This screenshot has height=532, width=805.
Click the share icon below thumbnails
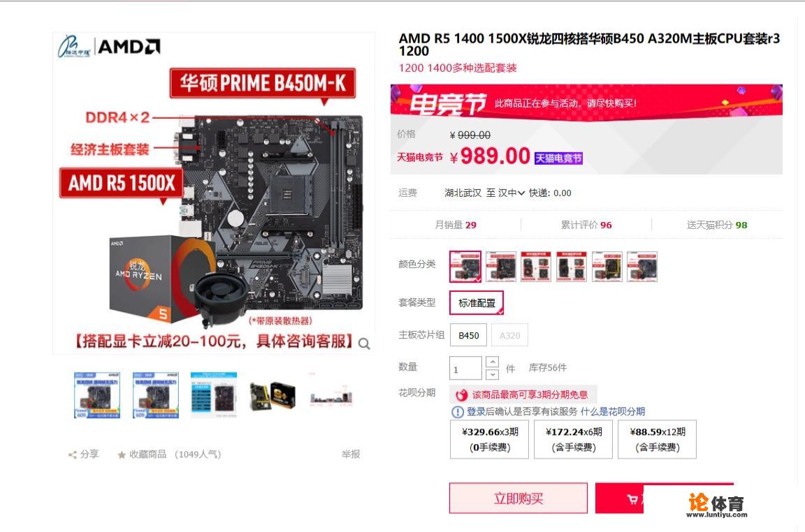point(73,455)
